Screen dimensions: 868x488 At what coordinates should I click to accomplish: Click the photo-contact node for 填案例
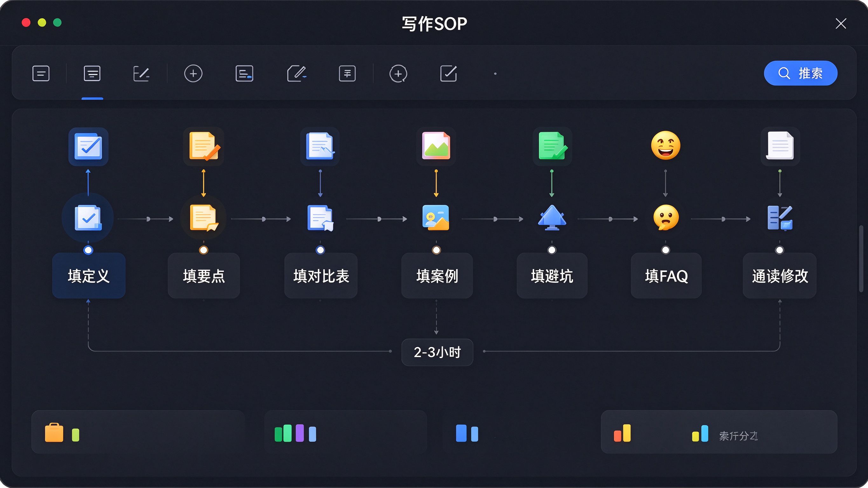tap(436, 218)
